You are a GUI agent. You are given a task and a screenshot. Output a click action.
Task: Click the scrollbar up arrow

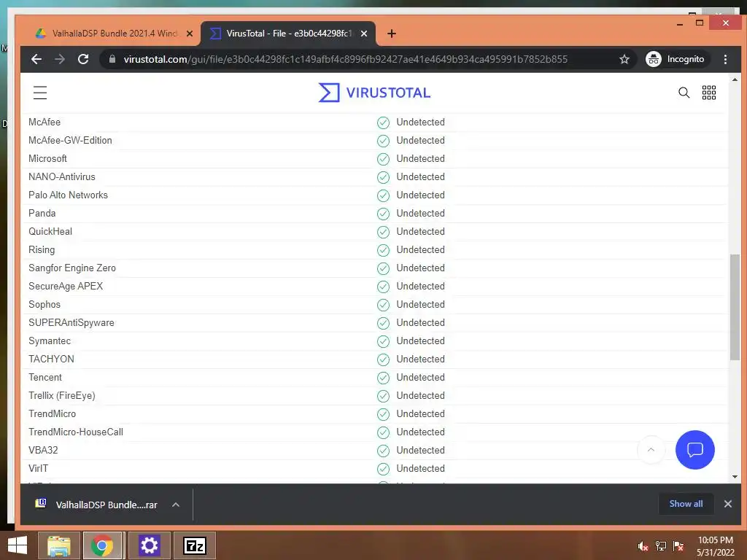coord(735,79)
